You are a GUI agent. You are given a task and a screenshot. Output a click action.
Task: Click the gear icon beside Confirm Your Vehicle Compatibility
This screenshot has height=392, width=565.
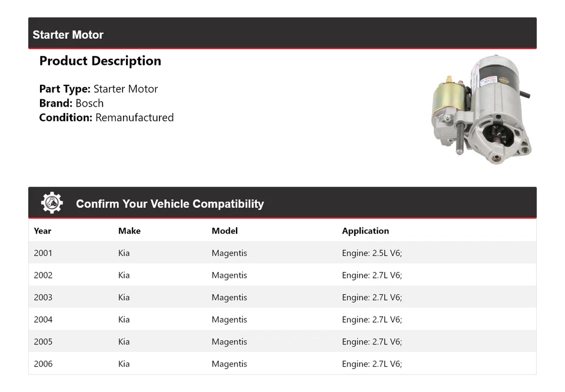(52, 203)
